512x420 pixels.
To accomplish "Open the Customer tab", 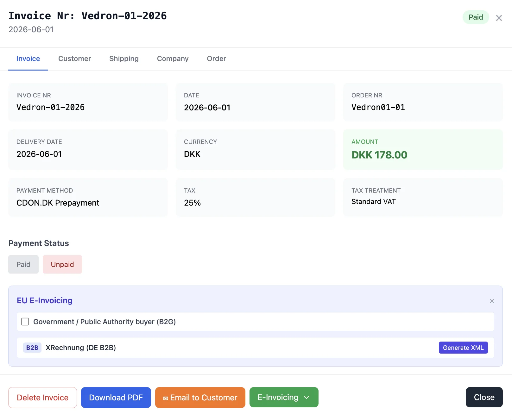I will (x=74, y=59).
